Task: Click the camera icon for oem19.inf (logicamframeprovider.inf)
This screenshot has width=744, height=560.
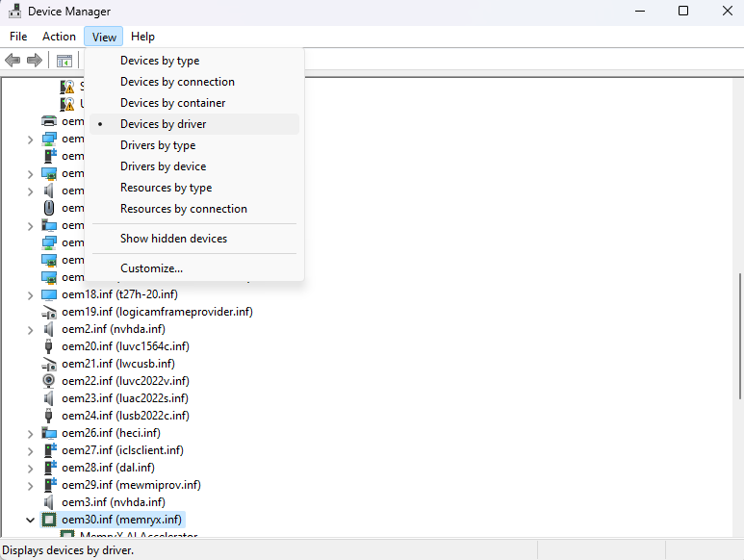Action: click(x=49, y=312)
